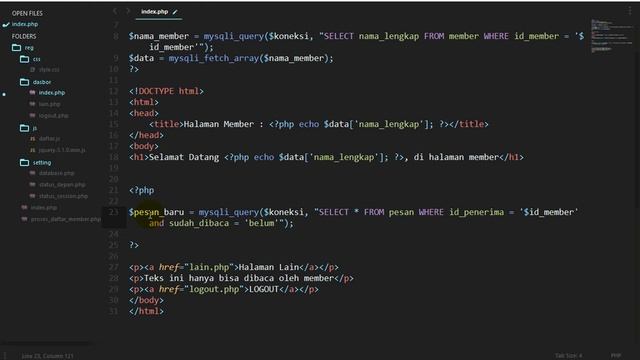Collapse the reg folder
Viewport: 640px width, 360px height.
point(29,48)
